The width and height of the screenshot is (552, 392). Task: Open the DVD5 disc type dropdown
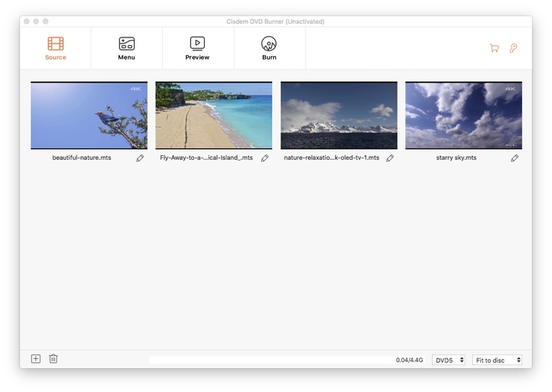[x=448, y=360]
